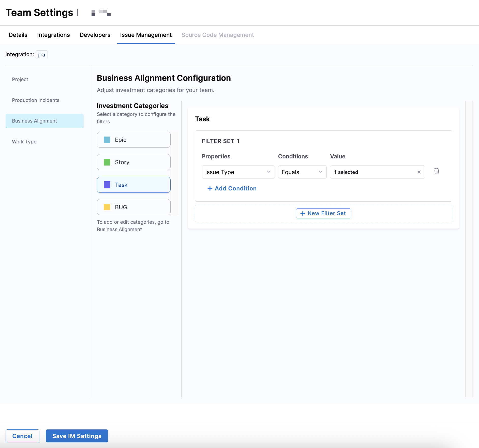Clear the '1 selected' value
Image resolution: width=479 pixels, height=448 pixels.
(419, 172)
